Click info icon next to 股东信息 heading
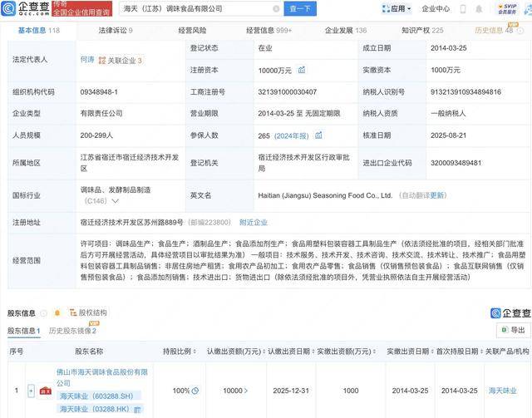This screenshot has width=532, height=418. 43,313
